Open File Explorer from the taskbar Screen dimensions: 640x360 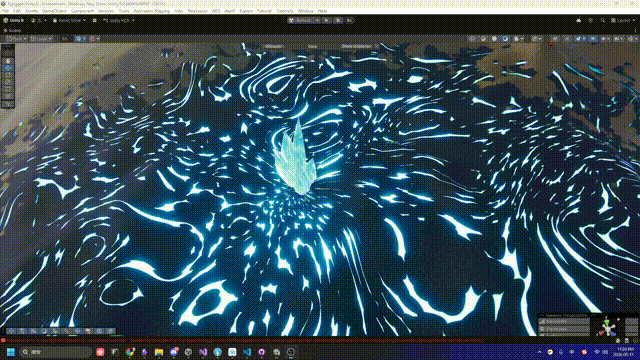159,352
